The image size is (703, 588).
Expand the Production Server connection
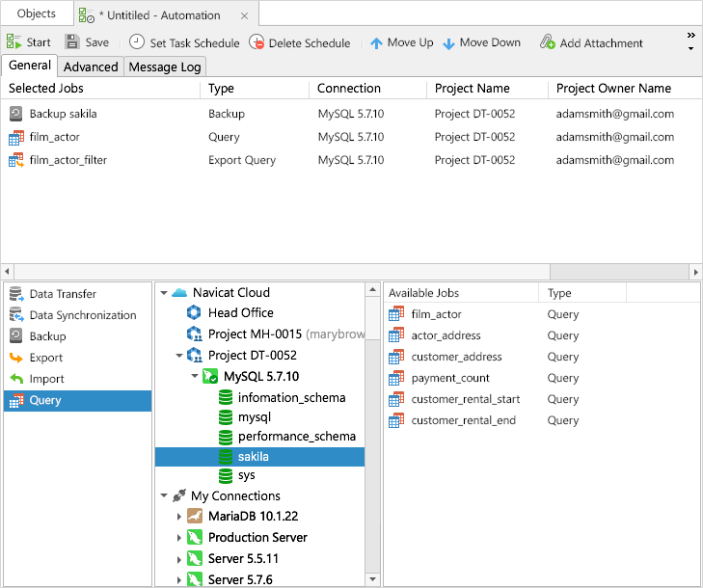(179, 537)
